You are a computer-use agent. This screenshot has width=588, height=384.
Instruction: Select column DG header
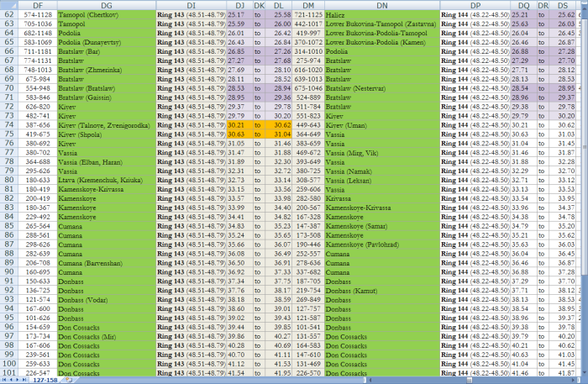tap(107, 5)
